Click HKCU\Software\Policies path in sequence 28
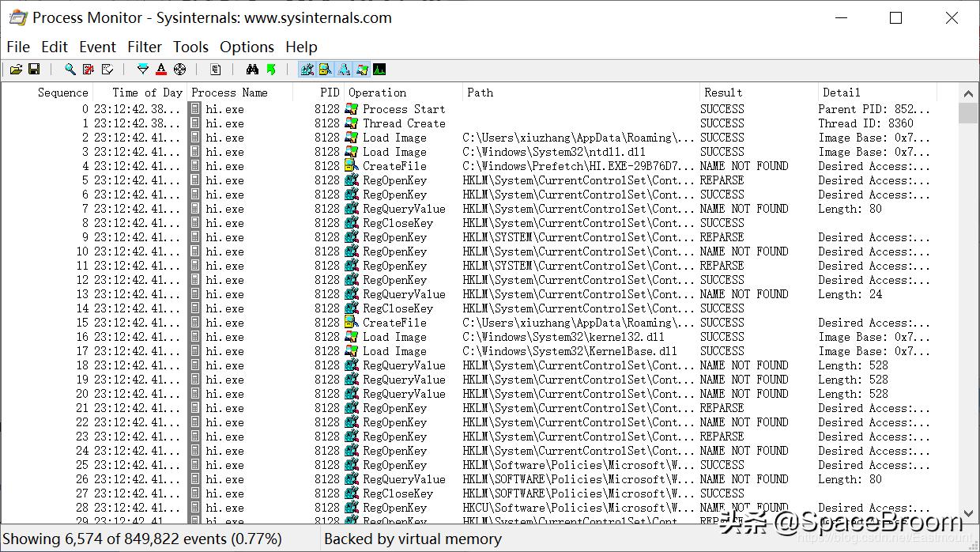Viewport: 980px width, 552px height. 578,508
